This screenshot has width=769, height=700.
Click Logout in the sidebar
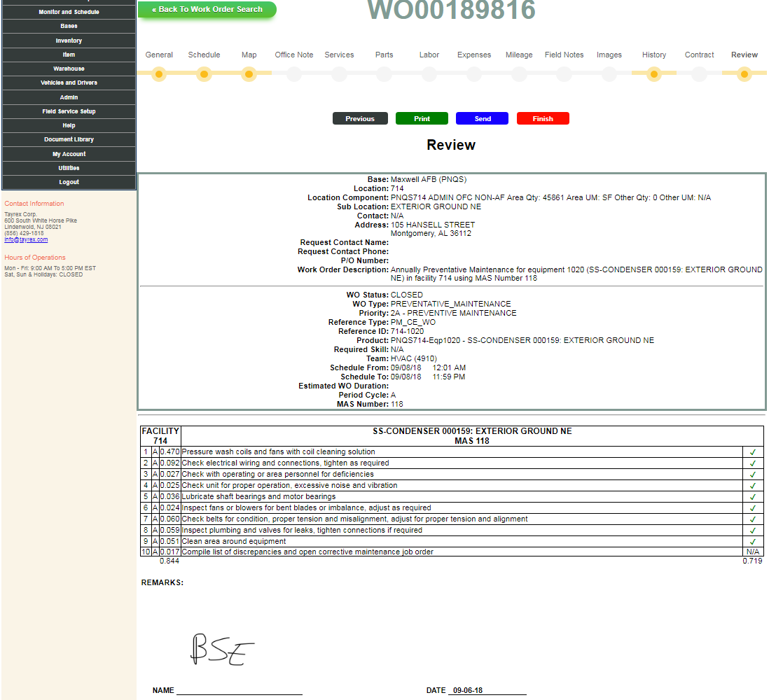(x=69, y=182)
